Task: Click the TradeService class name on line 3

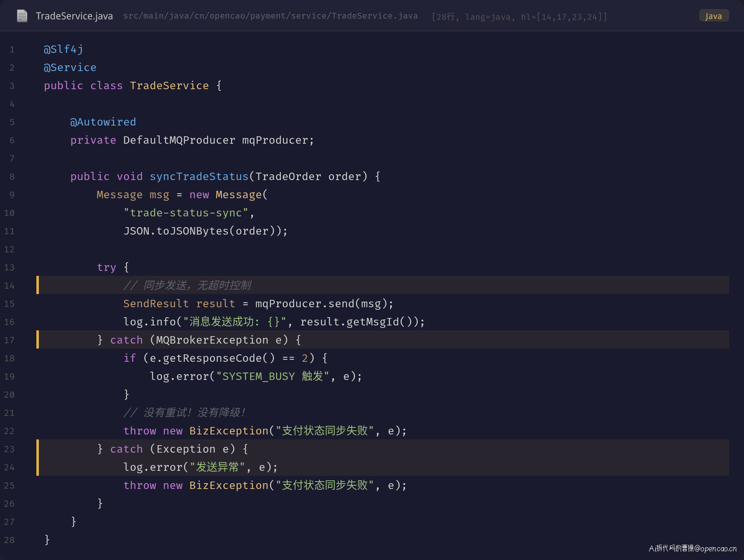Action: point(169,85)
